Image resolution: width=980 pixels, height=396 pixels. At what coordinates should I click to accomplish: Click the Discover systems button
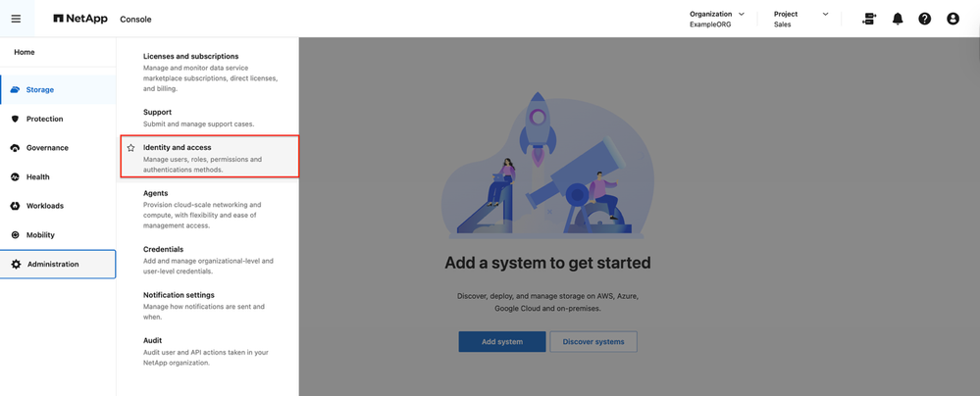pyautogui.click(x=593, y=342)
